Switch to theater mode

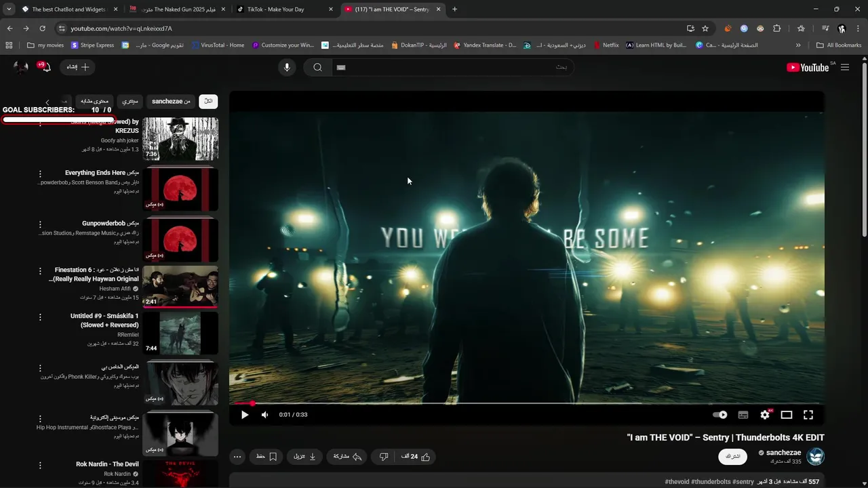(787, 415)
